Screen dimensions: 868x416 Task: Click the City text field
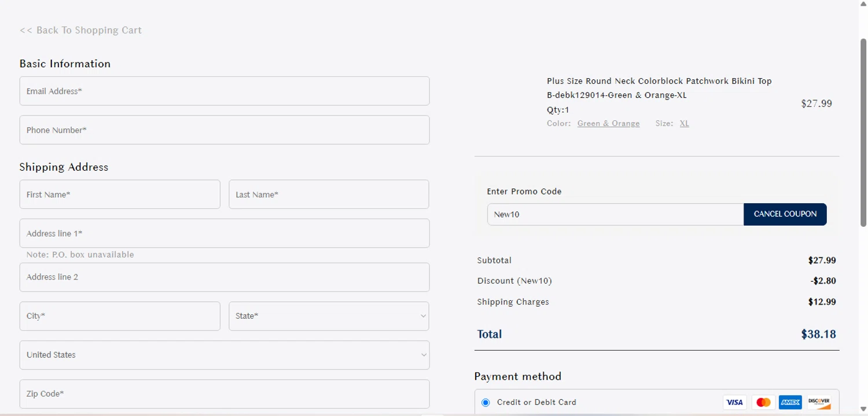[x=120, y=316]
